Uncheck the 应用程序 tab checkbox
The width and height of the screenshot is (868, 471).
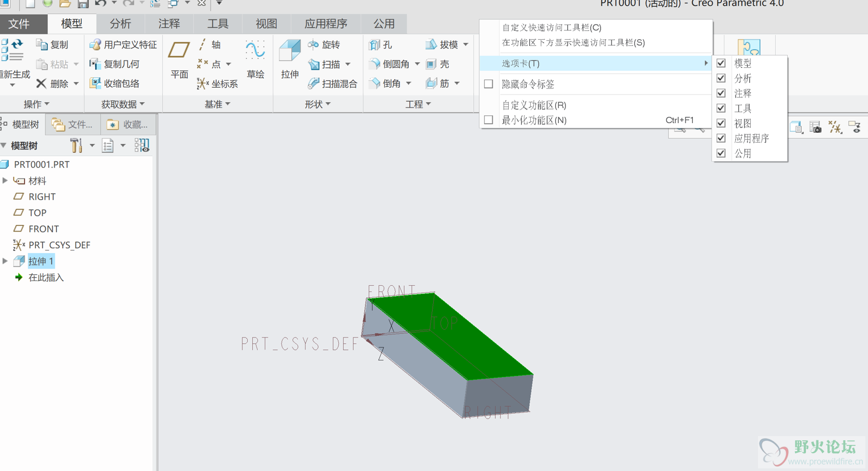721,138
